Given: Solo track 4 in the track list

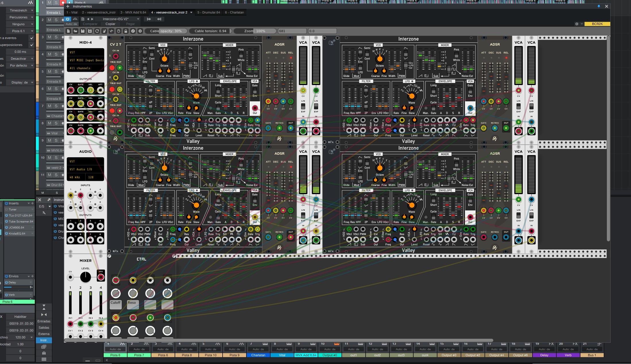Looking at the screenshot, I should tap(56, 54).
